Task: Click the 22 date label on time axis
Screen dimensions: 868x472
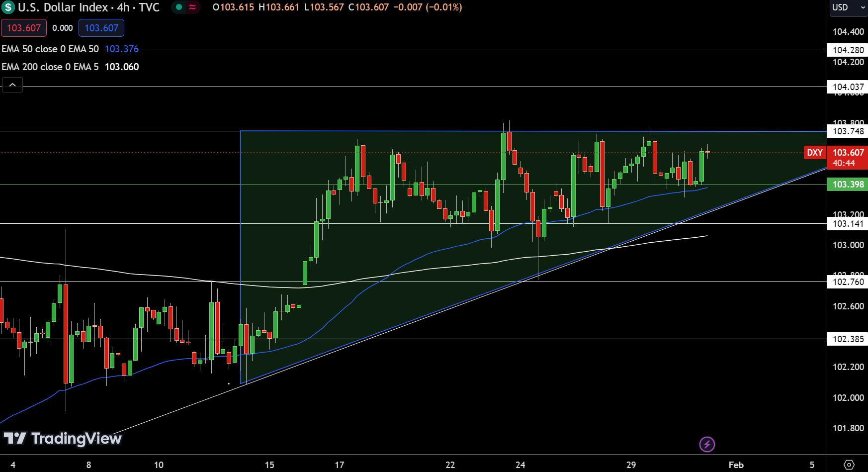Action: click(450, 465)
